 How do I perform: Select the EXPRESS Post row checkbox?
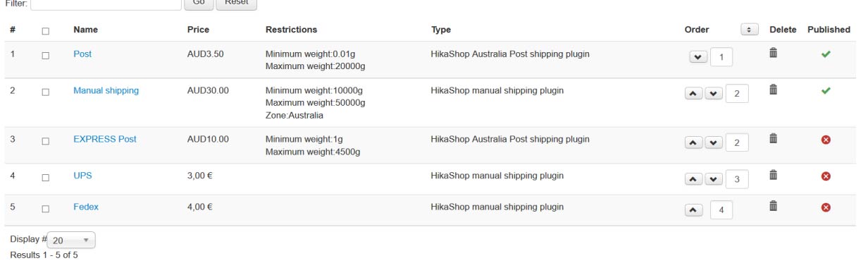[x=46, y=140]
